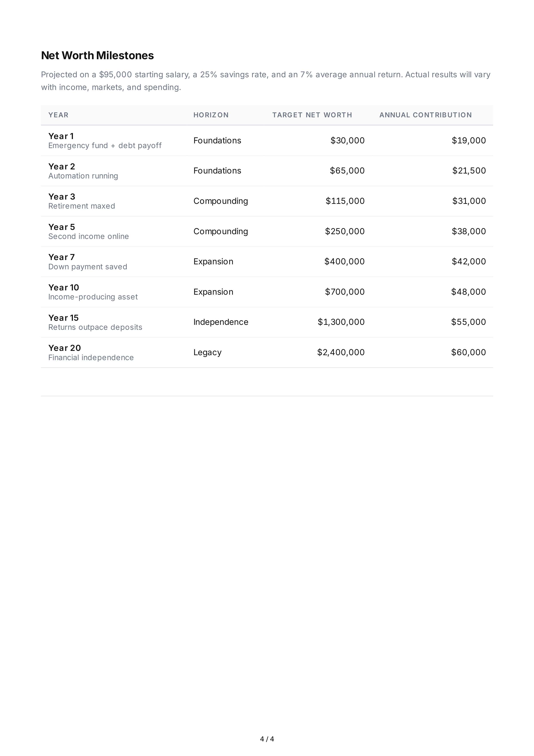Click "Income-producing asset" subtitle

point(93,297)
